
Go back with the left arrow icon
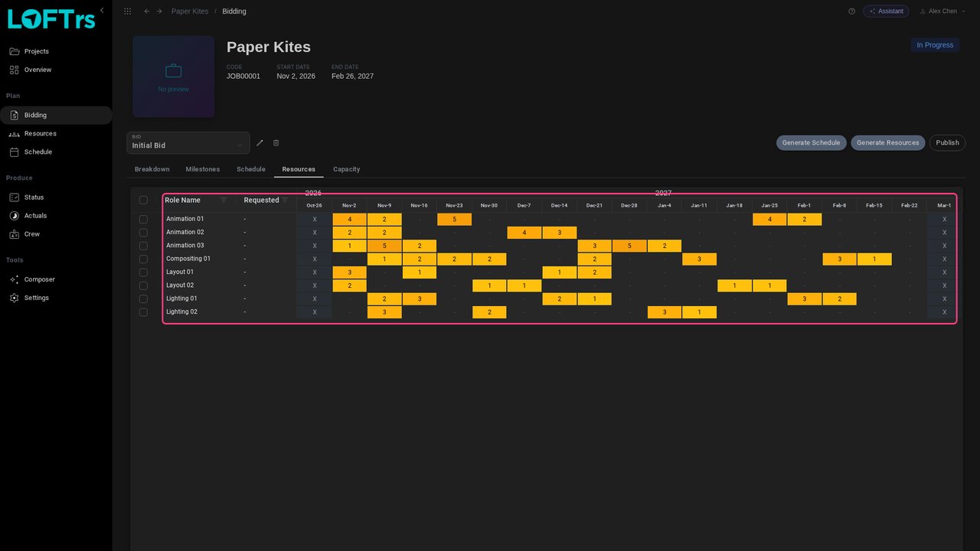click(147, 11)
